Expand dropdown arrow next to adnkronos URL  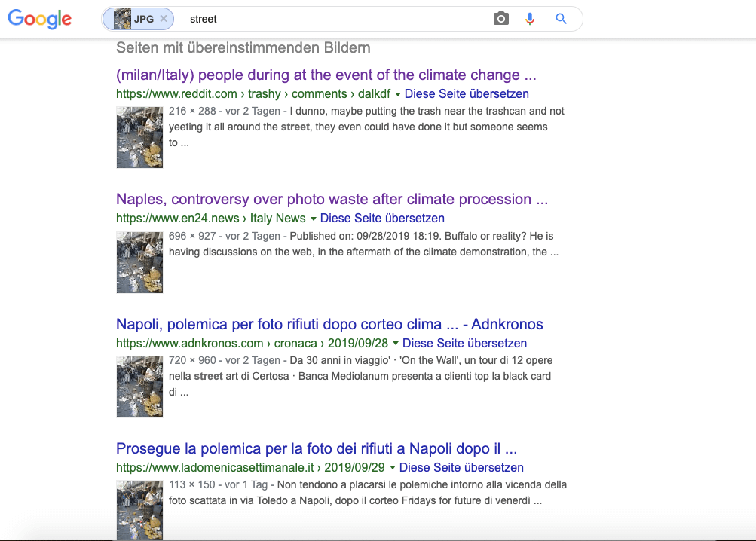[x=396, y=344]
